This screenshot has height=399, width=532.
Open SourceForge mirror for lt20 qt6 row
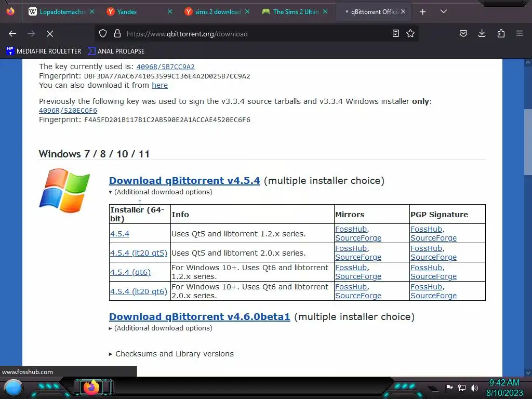358,296
